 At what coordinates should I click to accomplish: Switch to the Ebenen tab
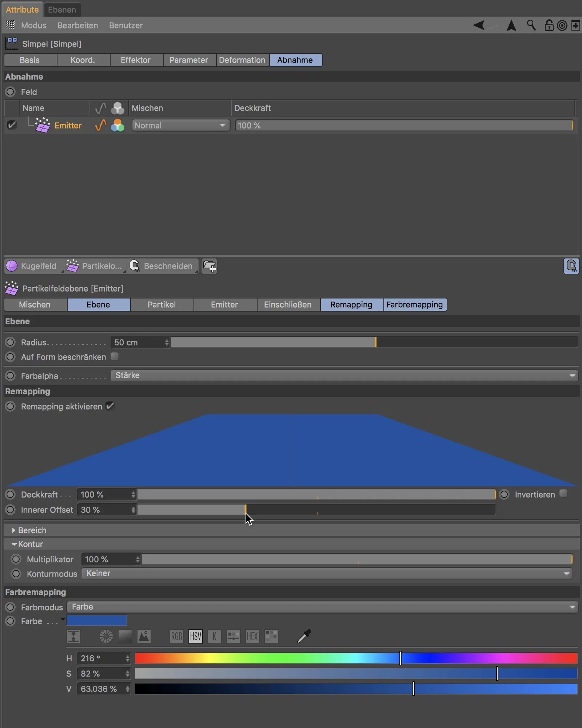click(62, 9)
